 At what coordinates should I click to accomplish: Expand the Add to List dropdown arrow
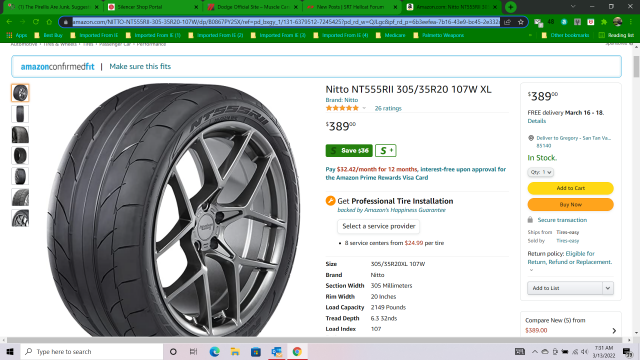coord(608,288)
